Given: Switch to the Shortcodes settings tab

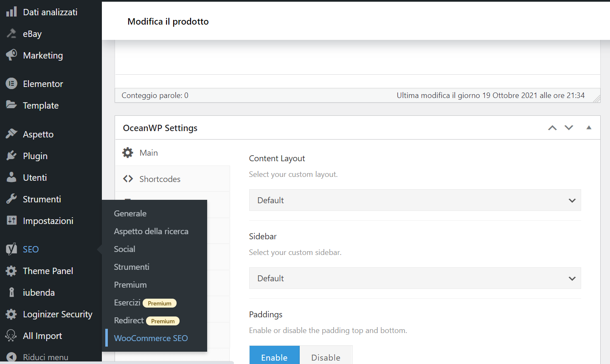Looking at the screenshot, I should point(160,179).
